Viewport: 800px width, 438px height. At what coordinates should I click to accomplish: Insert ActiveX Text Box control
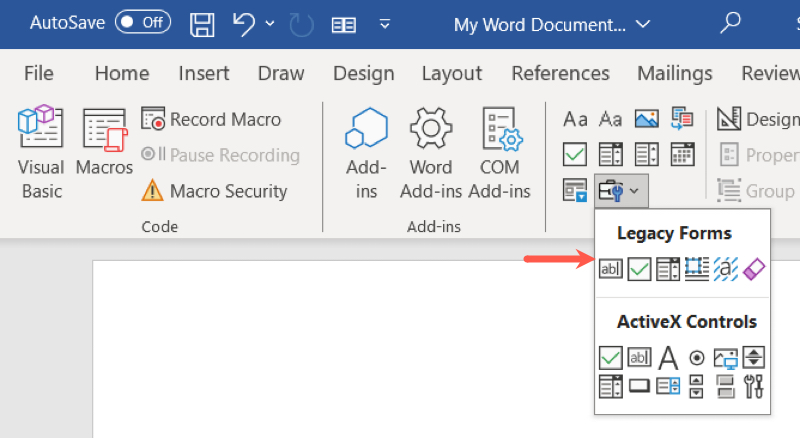tap(639, 357)
